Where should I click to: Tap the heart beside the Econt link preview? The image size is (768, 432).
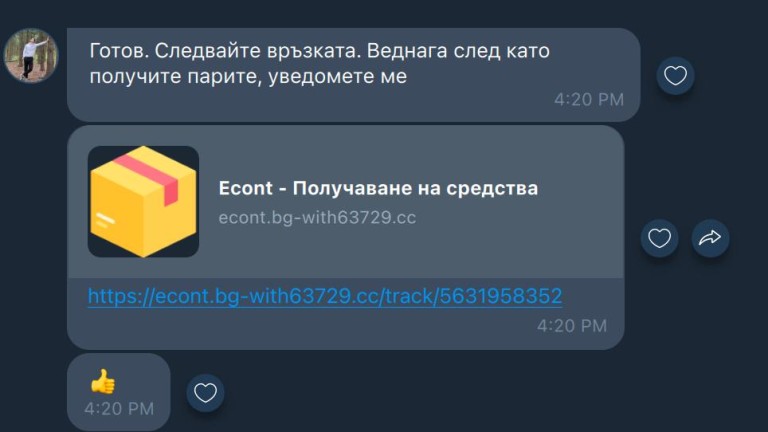point(659,238)
